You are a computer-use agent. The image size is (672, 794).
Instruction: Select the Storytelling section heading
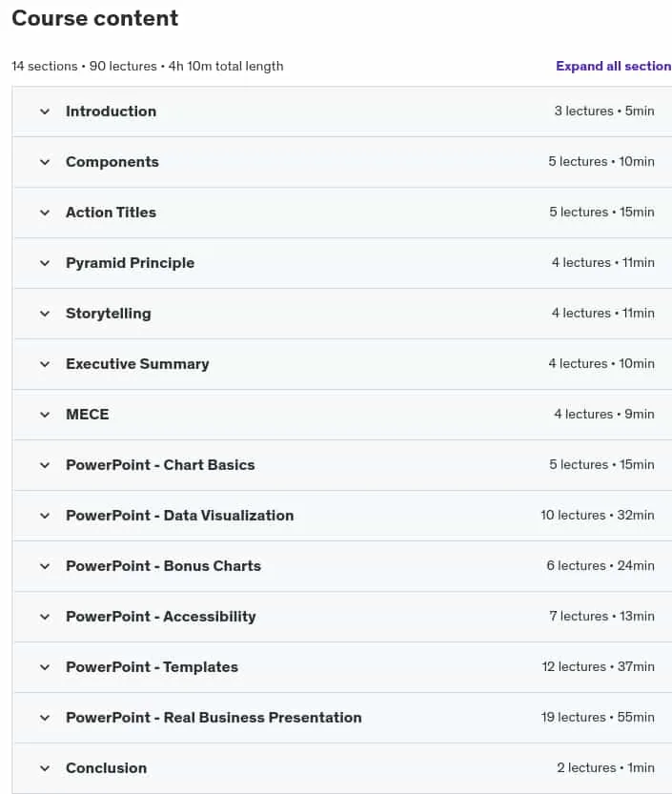pos(109,314)
